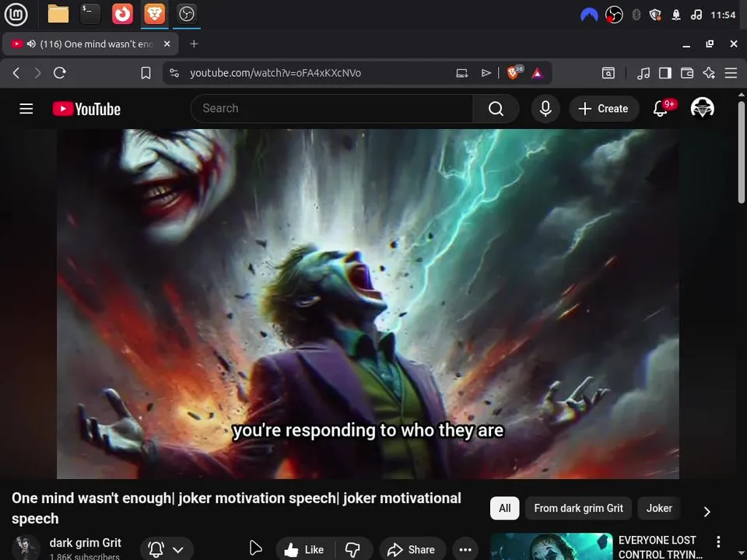Open the music note tray applet
Screen dimensions: 747x560
click(x=696, y=16)
